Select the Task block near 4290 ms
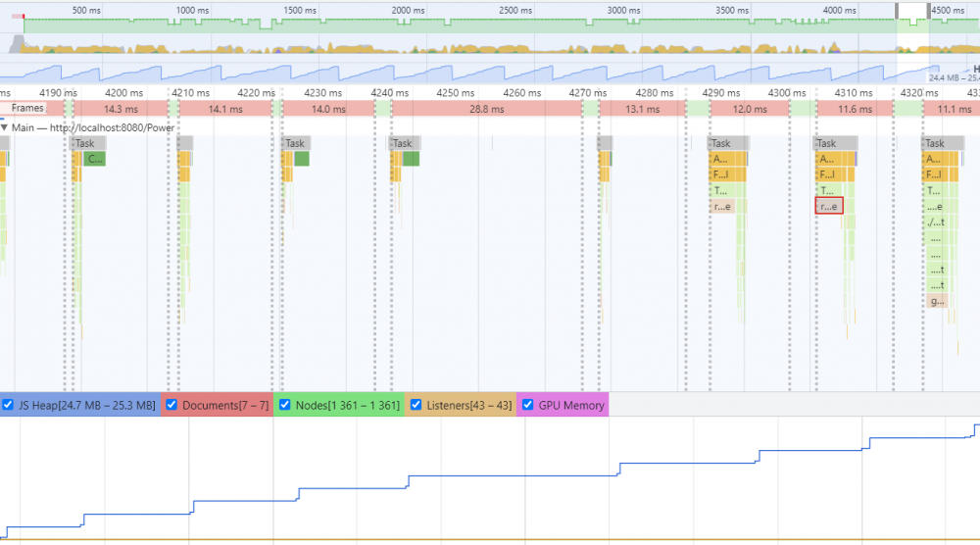The image size is (980, 545). pyautogui.click(x=729, y=143)
